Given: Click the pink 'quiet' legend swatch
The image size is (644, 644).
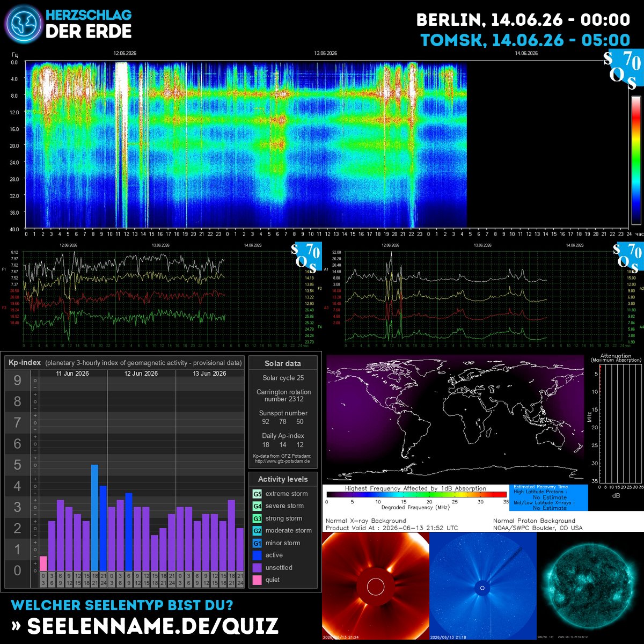Looking at the screenshot, I should [257, 580].
